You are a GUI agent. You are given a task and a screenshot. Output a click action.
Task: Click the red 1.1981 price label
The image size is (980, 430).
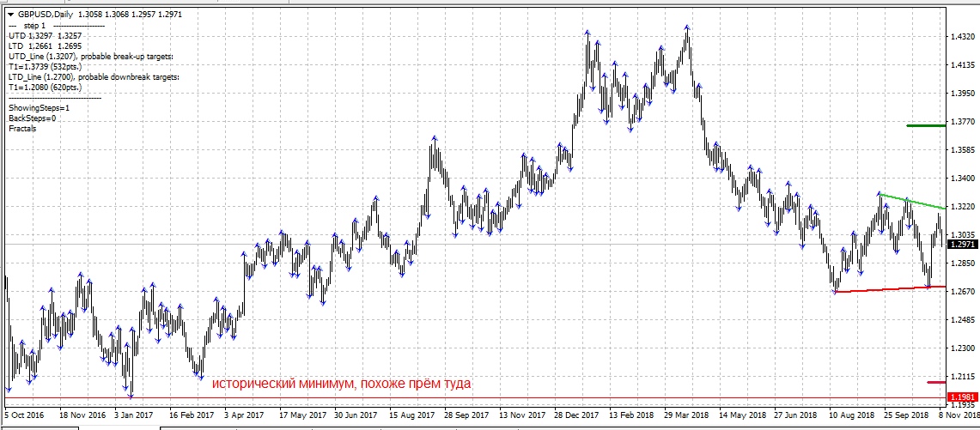962,397
